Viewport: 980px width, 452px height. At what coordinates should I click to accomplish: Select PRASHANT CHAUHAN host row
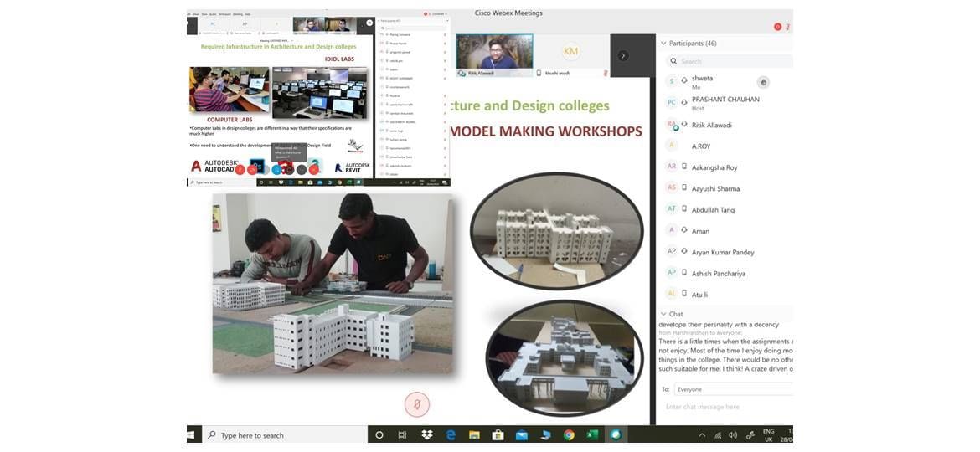[725, 103]
